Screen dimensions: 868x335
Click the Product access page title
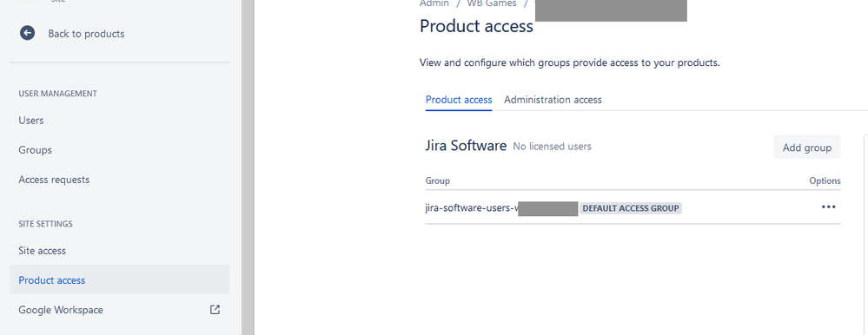pyautogui.click(x=476, y=26)
